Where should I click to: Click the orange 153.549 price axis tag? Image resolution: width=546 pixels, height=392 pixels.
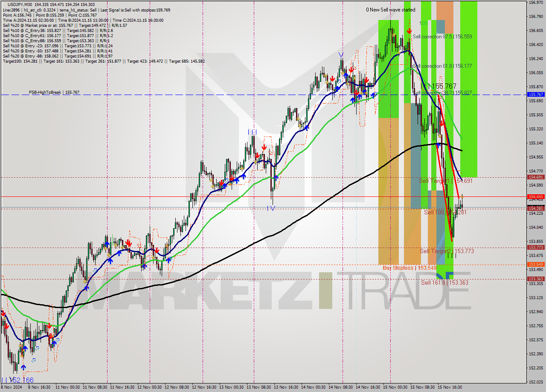click(x=536, y=264)
